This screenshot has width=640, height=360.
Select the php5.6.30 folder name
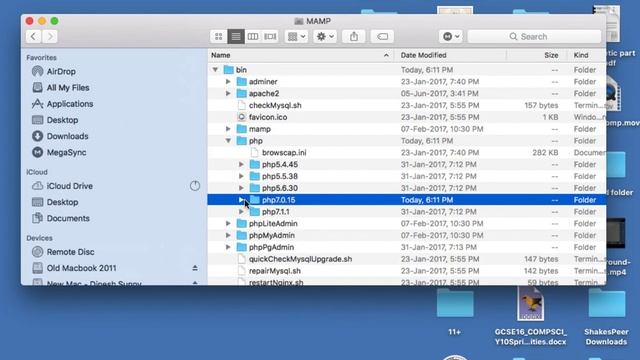(280, 188)
